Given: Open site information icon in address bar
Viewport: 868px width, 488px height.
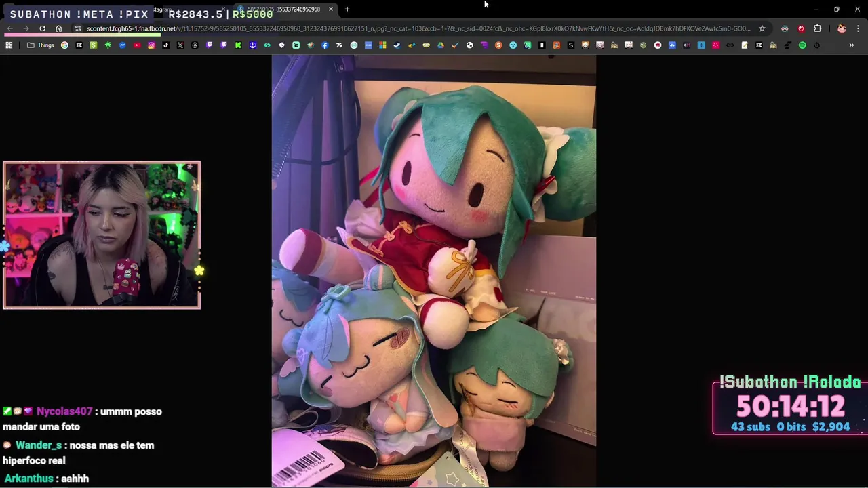Looking at the screenshot, I should pos(78,28).
